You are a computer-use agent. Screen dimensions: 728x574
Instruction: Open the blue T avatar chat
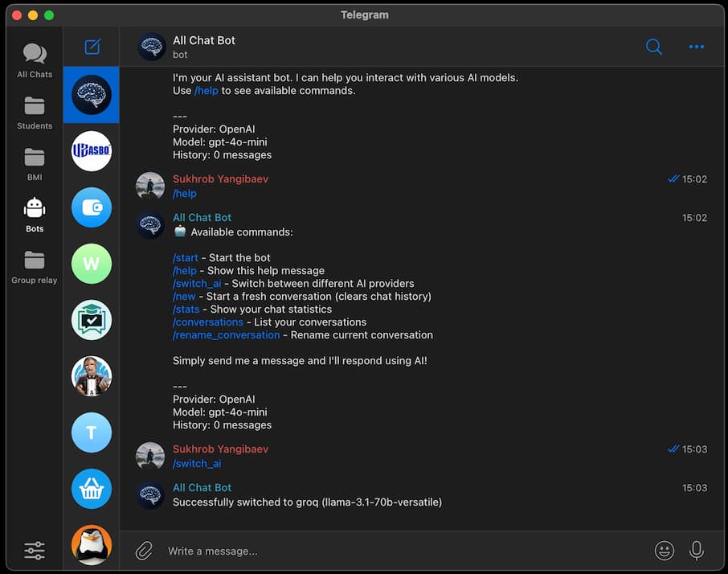pos(92,432)
